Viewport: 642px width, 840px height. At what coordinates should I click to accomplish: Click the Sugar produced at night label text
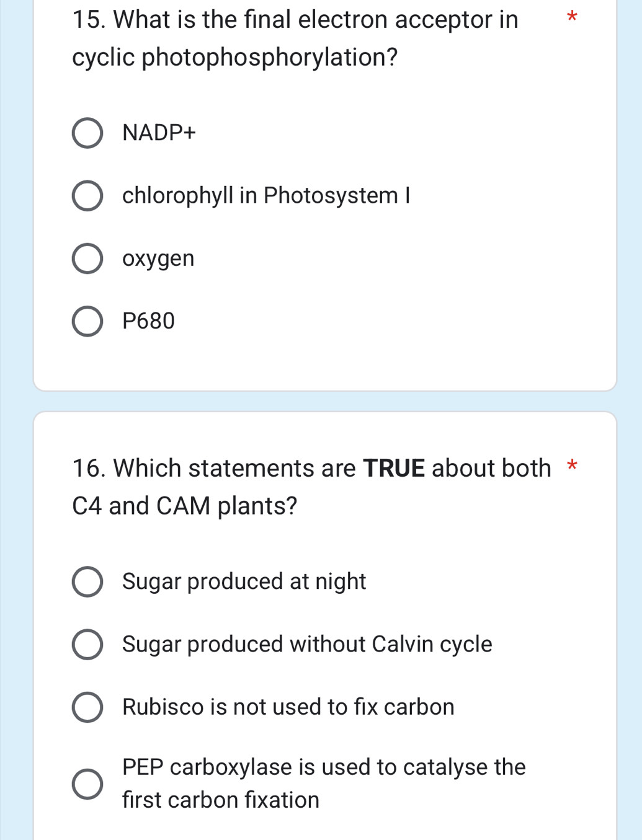point(244,581)
